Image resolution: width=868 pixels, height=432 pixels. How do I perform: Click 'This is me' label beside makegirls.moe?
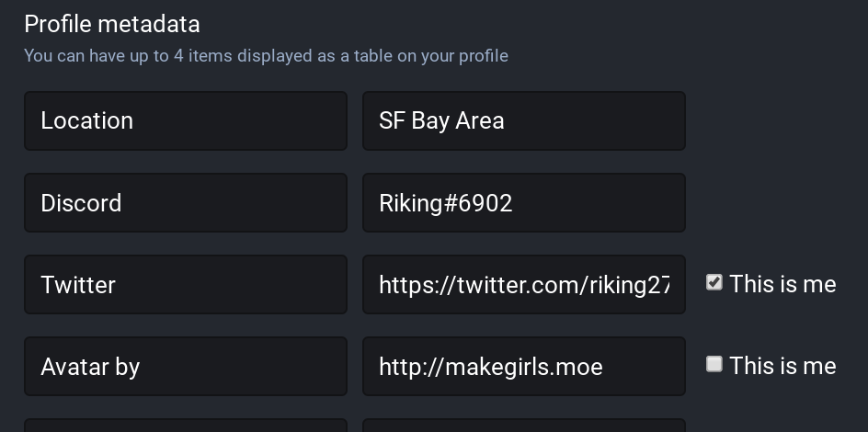pyautogui.click(x=782, y=366)
